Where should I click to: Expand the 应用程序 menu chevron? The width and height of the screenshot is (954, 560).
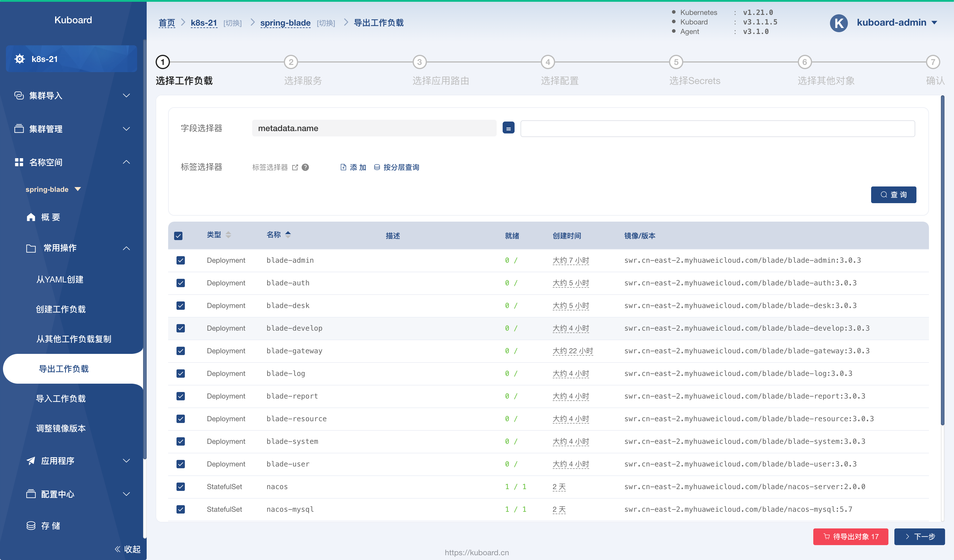[126, 461]
